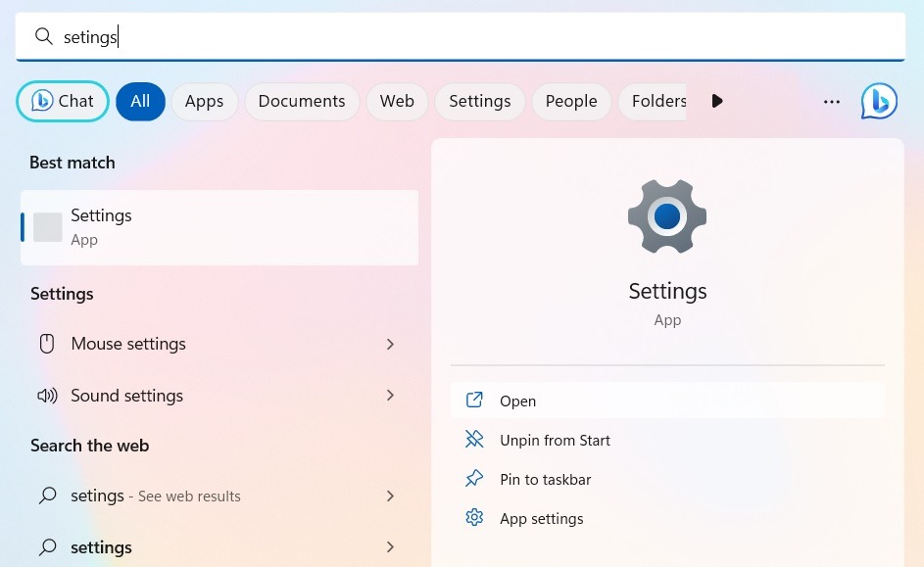Image resolution: width=924 pixels, height=567 pixels.
Task: Select the Pin to taskbar icon
Action: [x=474, y=479]
